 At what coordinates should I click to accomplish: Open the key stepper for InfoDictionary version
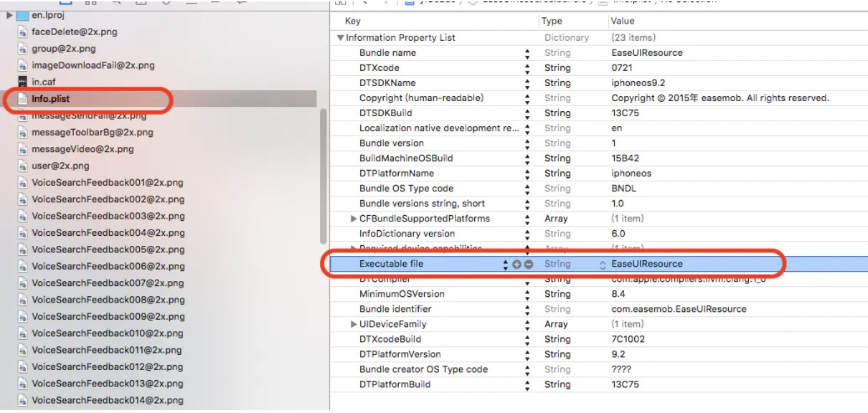pos(527,234)
